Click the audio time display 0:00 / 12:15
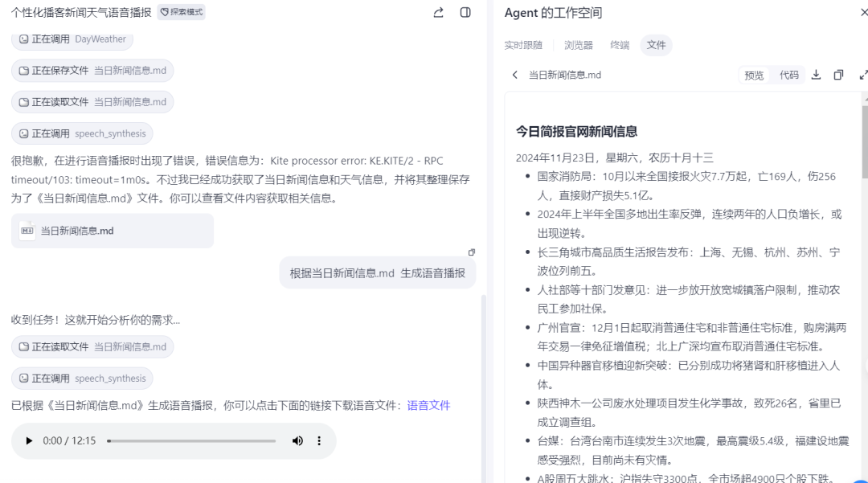 (x=69, y=441)
